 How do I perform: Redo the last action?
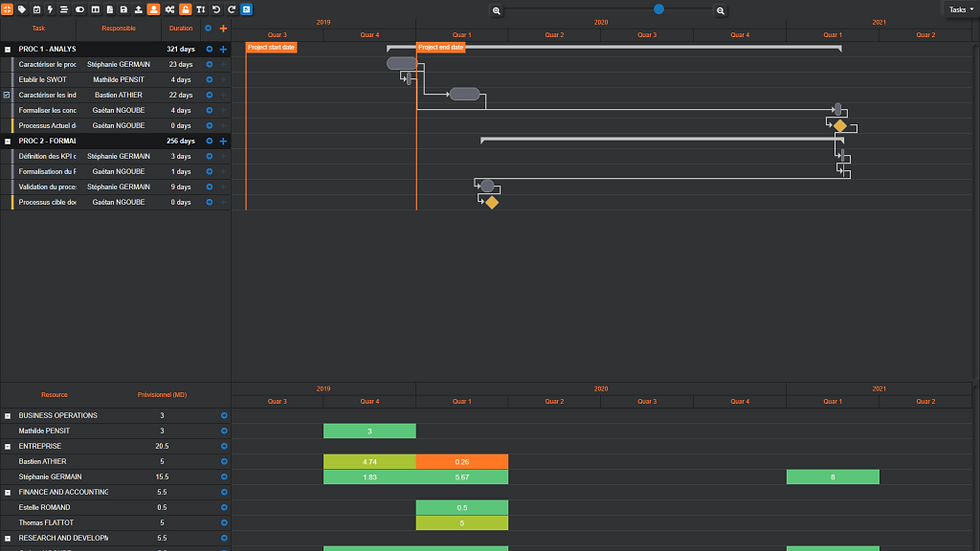[x=231, y=9]
